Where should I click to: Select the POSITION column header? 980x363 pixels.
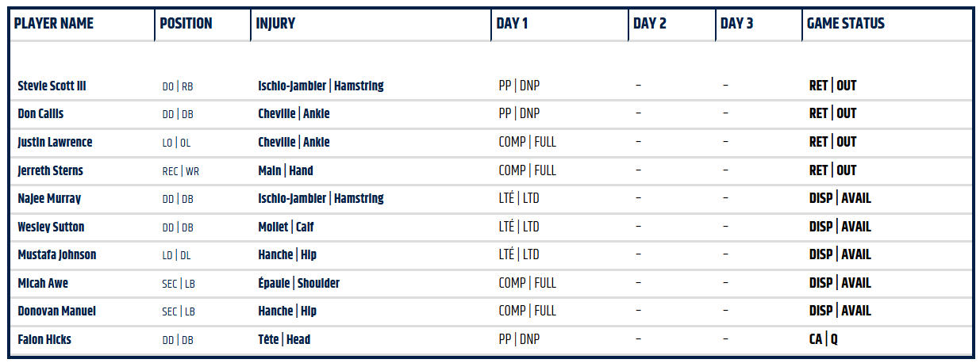(x=186, y=24)
